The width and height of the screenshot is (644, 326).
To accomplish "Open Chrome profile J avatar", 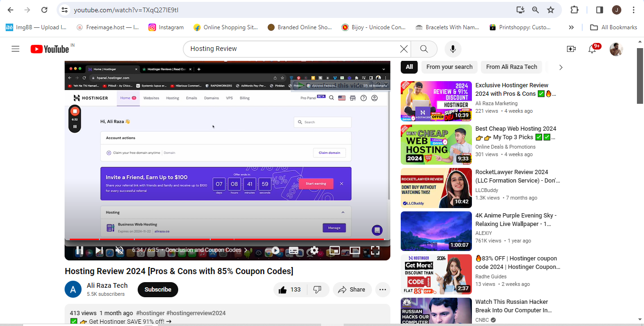I will 616,10.
